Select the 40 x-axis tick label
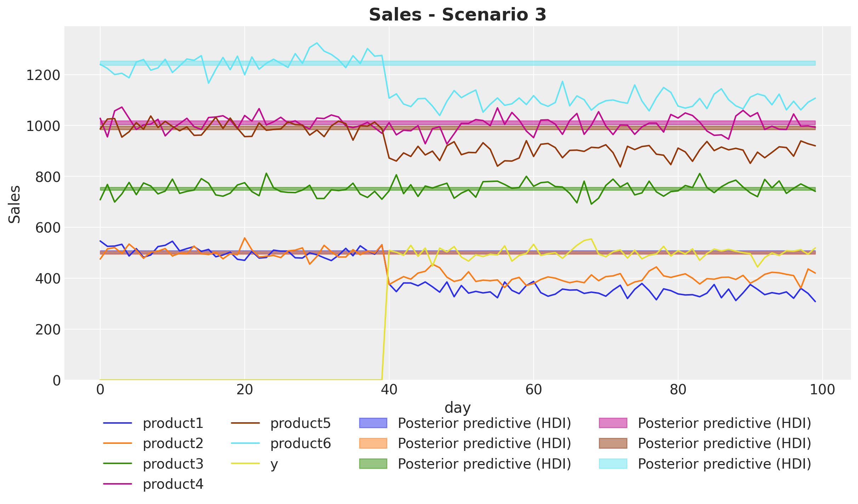 (389, 390)
